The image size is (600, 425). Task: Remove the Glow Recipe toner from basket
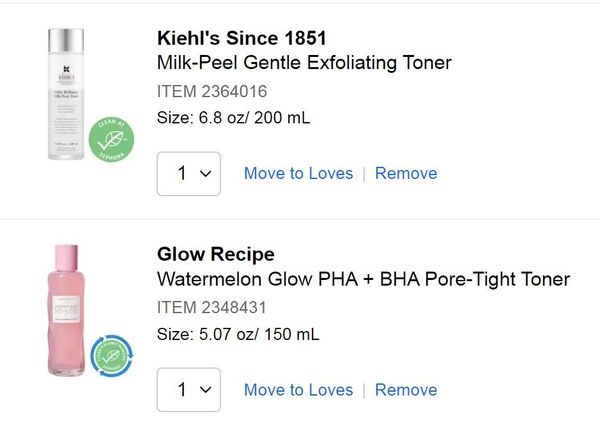coord(406,390)
